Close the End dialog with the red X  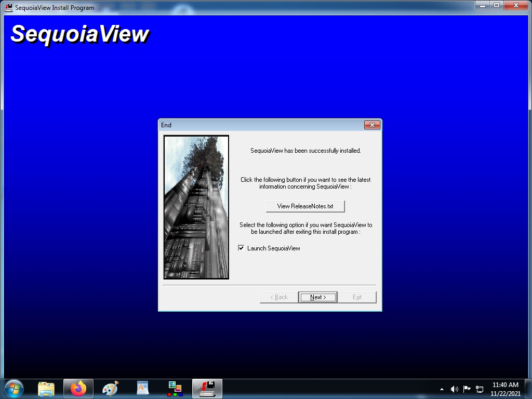point(372,125)
